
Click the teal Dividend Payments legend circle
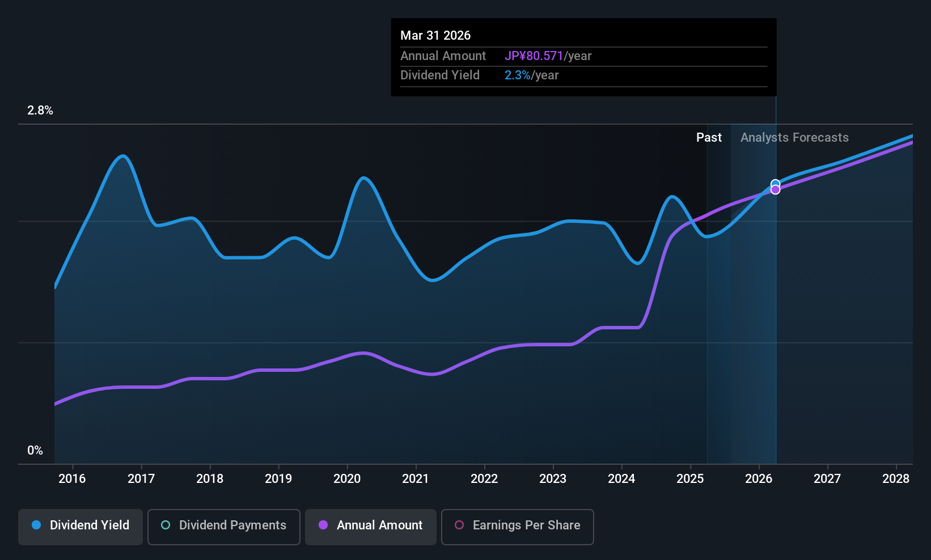[166, 525]
